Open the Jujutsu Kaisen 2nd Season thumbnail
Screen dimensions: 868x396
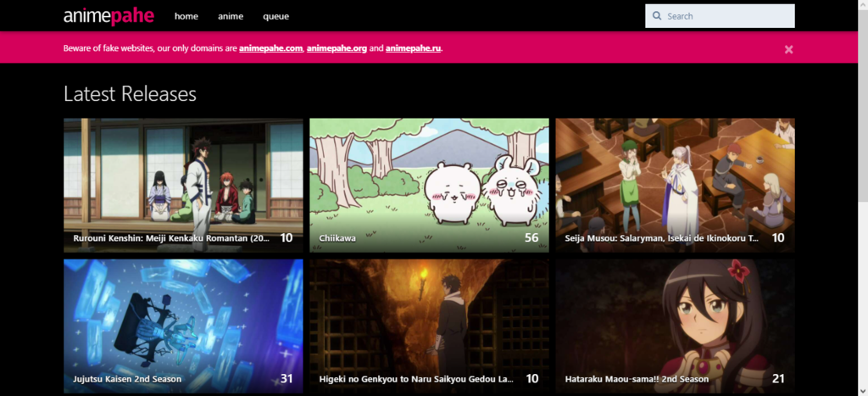(183, 326)
